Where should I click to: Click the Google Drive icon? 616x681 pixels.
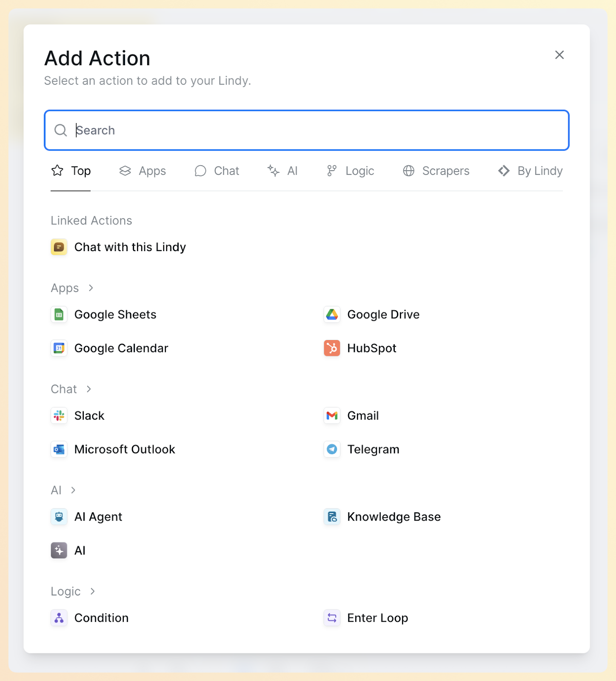(x=332, y=315)
